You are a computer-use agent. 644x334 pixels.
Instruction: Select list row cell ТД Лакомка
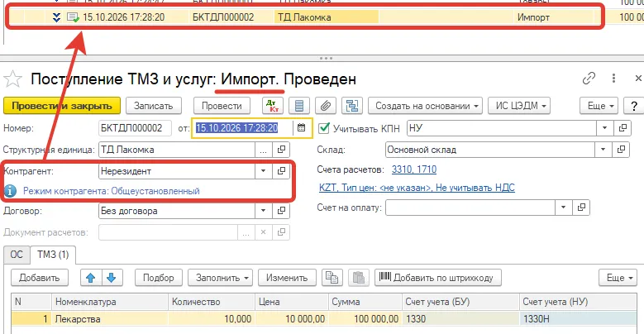click(x=327, y=17)
